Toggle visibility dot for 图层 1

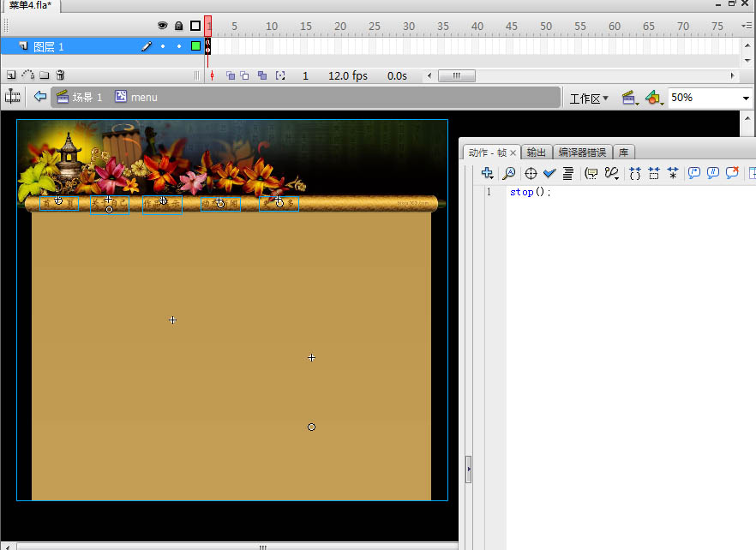click(x=163, y=46)
